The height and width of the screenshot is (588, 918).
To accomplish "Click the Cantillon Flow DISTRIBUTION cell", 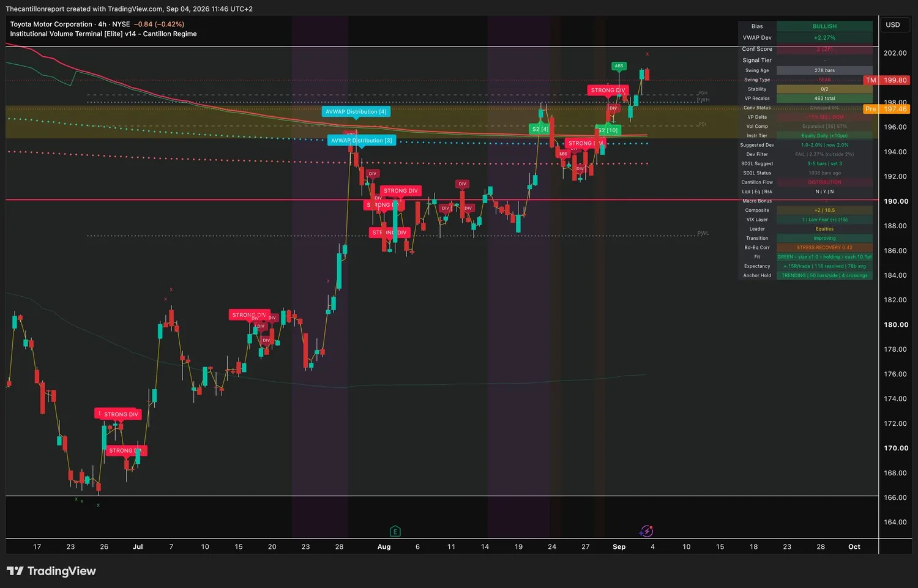I will click(x=824, y=182).
